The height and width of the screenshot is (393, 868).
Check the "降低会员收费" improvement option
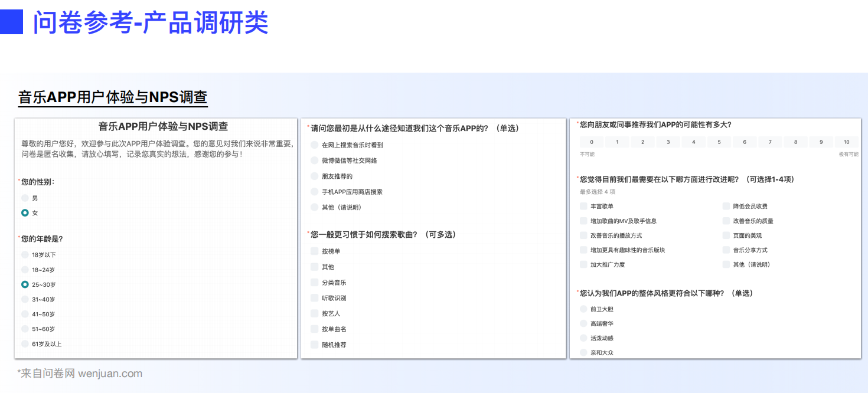point(725,206)
